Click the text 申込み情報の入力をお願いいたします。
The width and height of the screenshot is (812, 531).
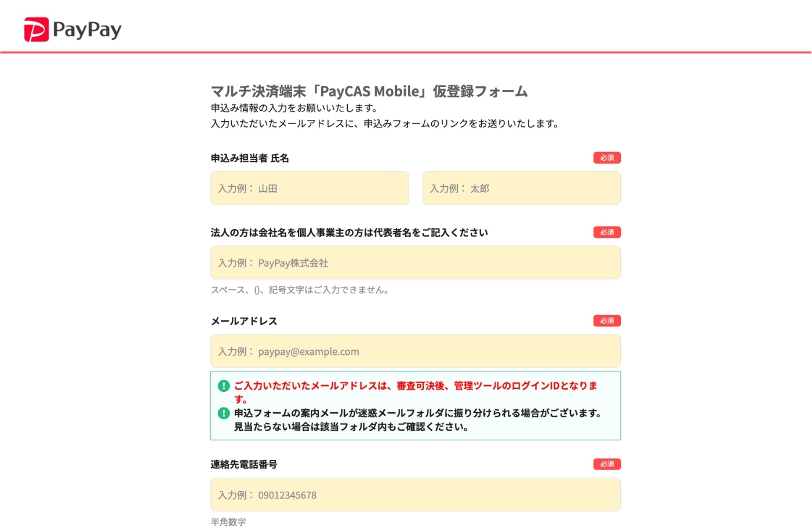pos(296,108)
